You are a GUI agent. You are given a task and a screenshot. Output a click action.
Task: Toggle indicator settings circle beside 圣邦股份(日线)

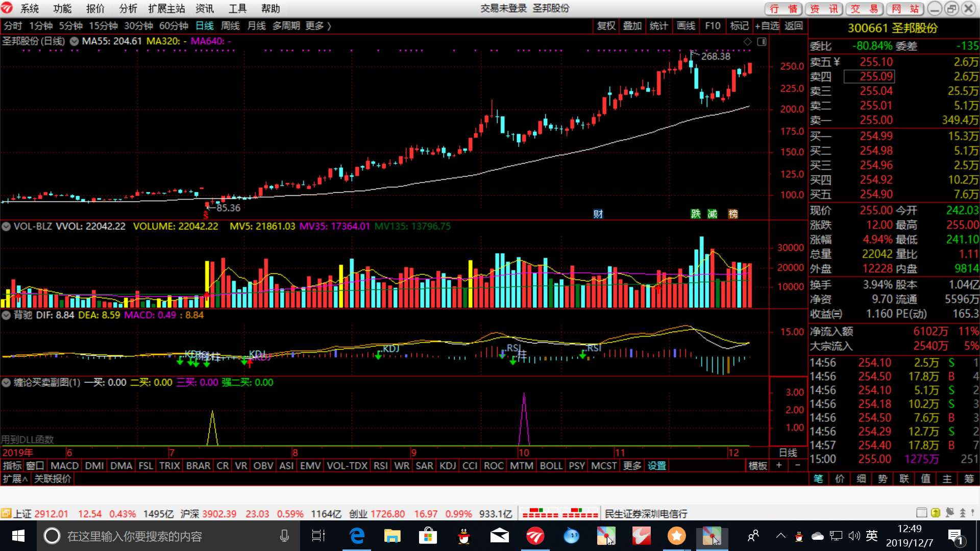point(74,41)
